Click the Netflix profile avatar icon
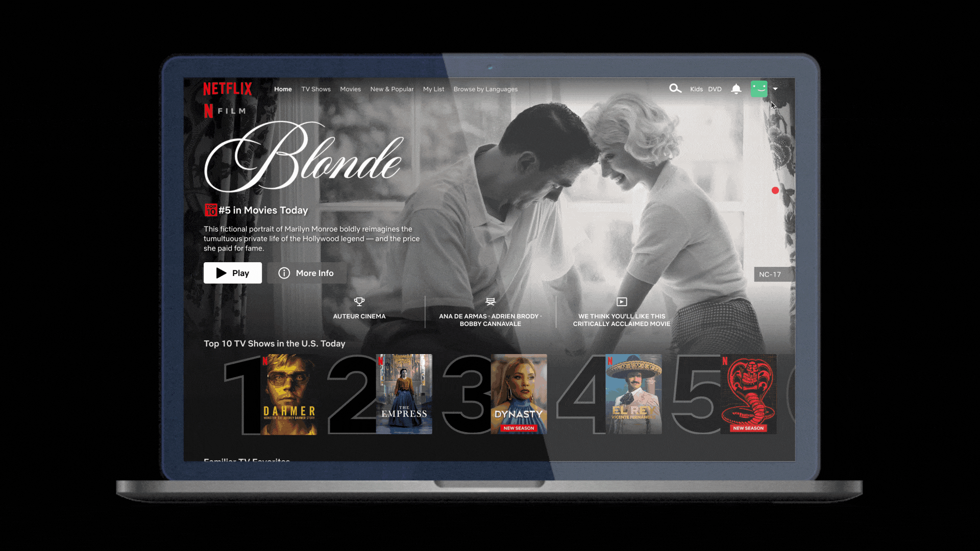Image resolution: width=980 pixels, height=551 pixels. tap(759, 88)
